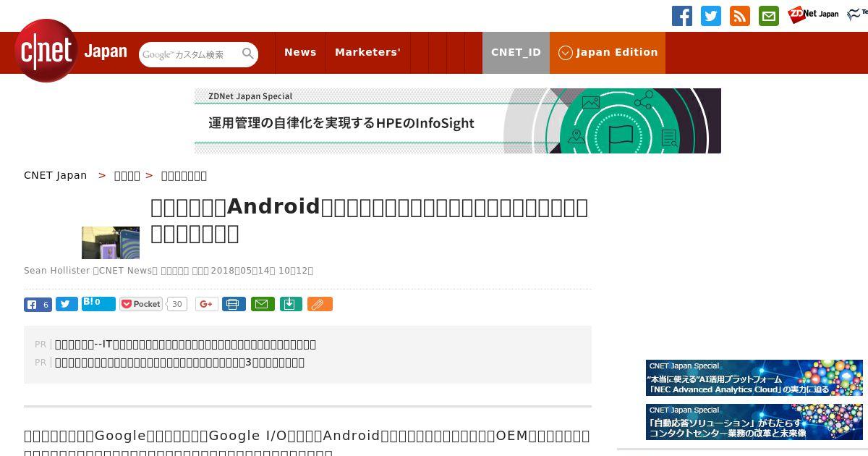Visit the ZDNet Japan logo link
Screen dimensions: 868x456
coord(813,14)
